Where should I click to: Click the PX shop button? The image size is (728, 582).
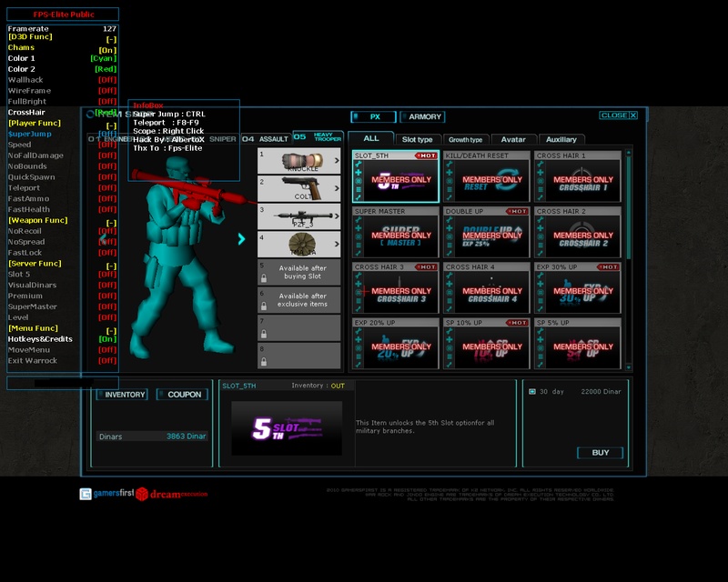[374, 116]
